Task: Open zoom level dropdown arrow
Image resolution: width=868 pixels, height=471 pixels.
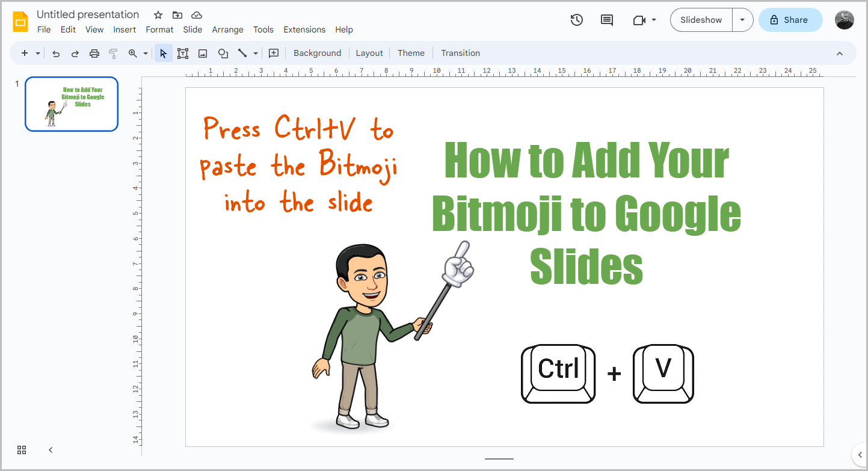Action: coord(146,53)
